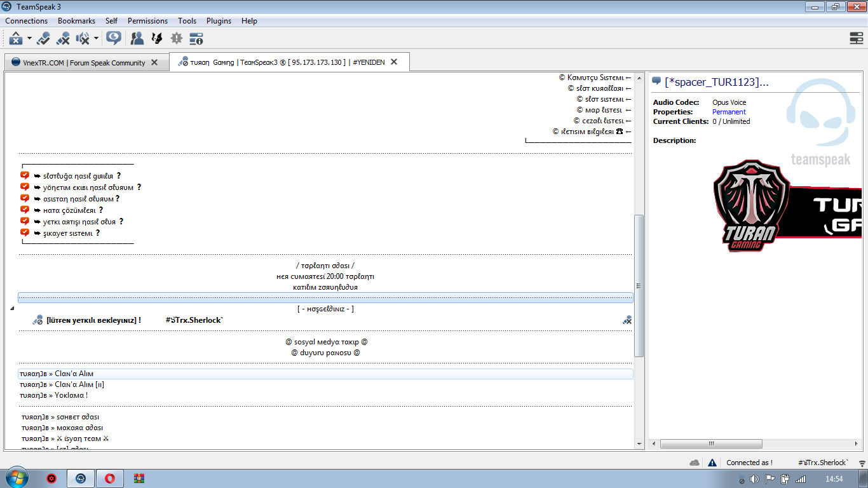Image resolution: width=868 pixels, height=488 pixels.
Task: Click the cloud sync status bar icon
Action: 695,463
